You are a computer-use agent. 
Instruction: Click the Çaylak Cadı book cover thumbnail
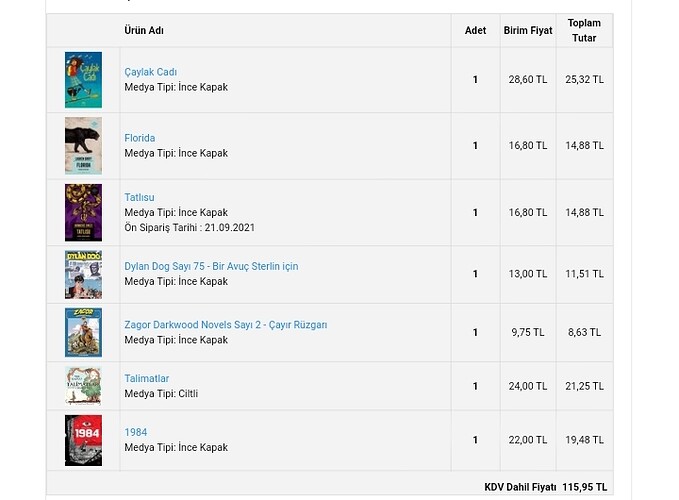pos(83,80)
